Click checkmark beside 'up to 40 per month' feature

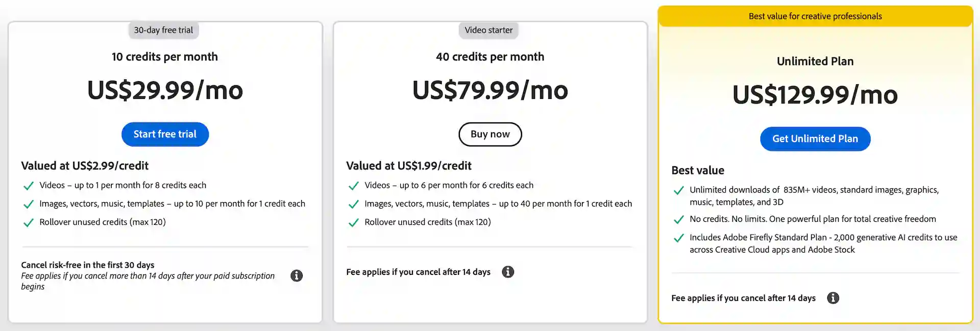[x=353, y=204]
